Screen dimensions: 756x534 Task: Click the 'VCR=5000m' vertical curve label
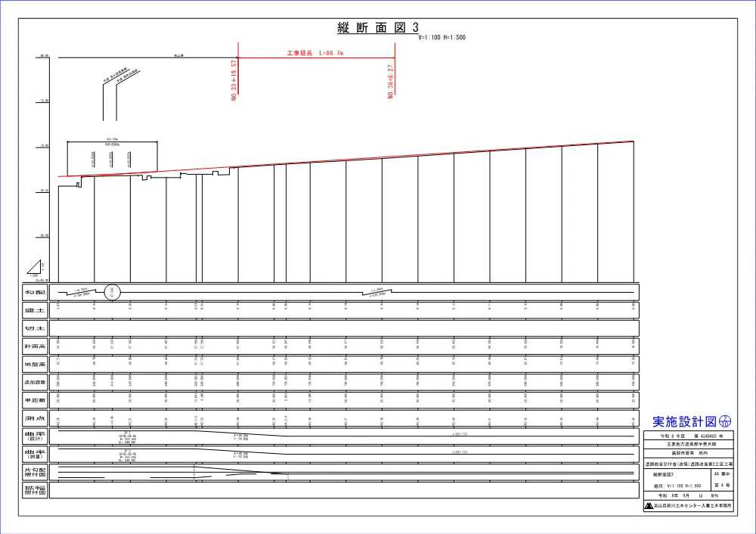click(x=112, y=144)
